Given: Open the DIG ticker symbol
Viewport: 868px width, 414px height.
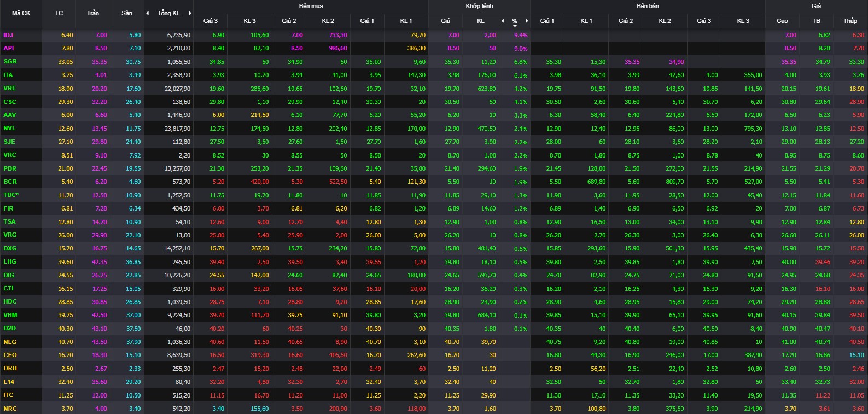Looking at the screenshot, I should [9, 275].
